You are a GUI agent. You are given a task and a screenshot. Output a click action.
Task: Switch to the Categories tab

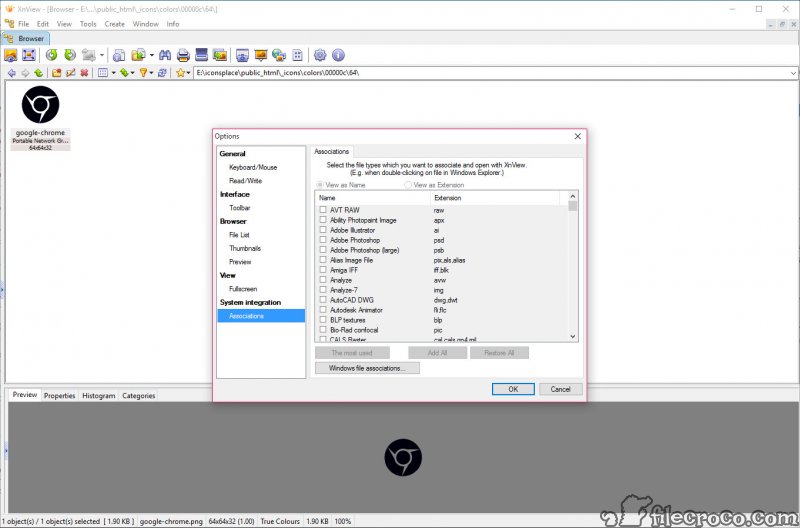[138, 395]
